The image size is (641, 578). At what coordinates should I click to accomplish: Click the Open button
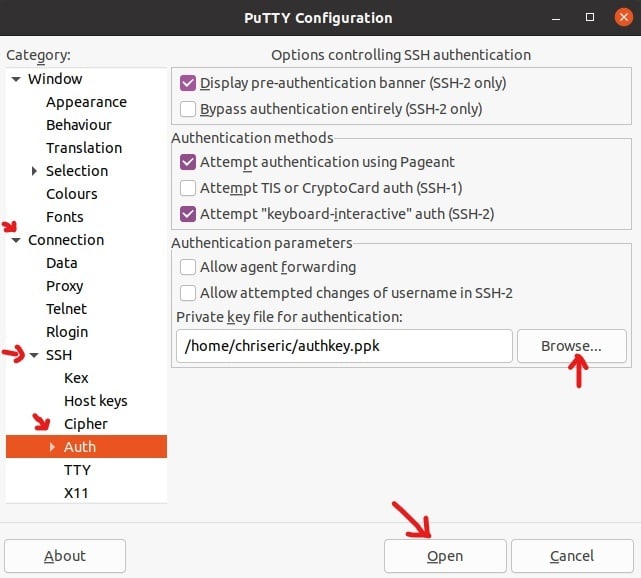[445, 556]
